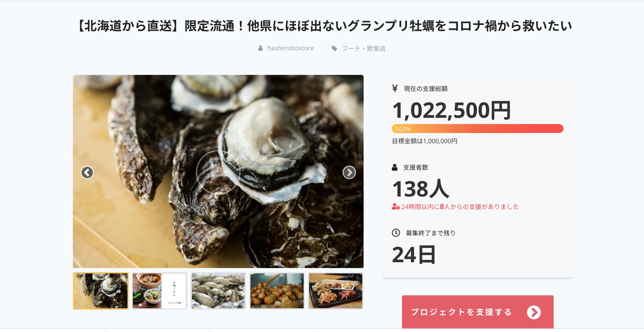This screenshot has width=644, height=332.
Task: Show the previous carousel image
Action: click(x=87, y=172)
